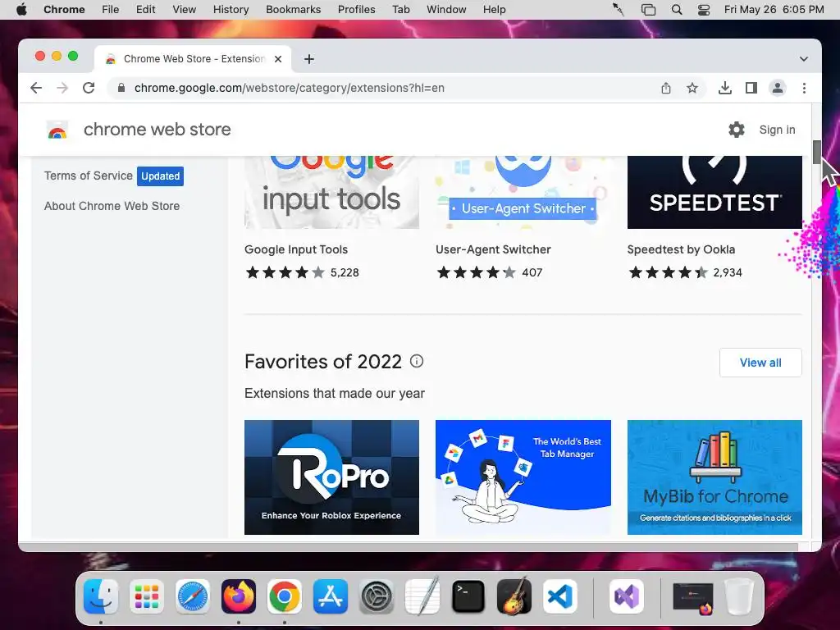Reload the Chrome Web Store page

[89, 88]
